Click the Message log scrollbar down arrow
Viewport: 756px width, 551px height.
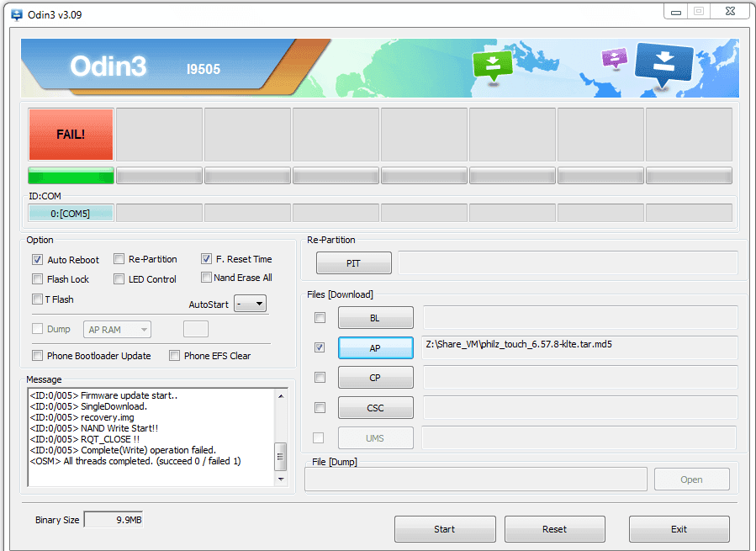281,479
